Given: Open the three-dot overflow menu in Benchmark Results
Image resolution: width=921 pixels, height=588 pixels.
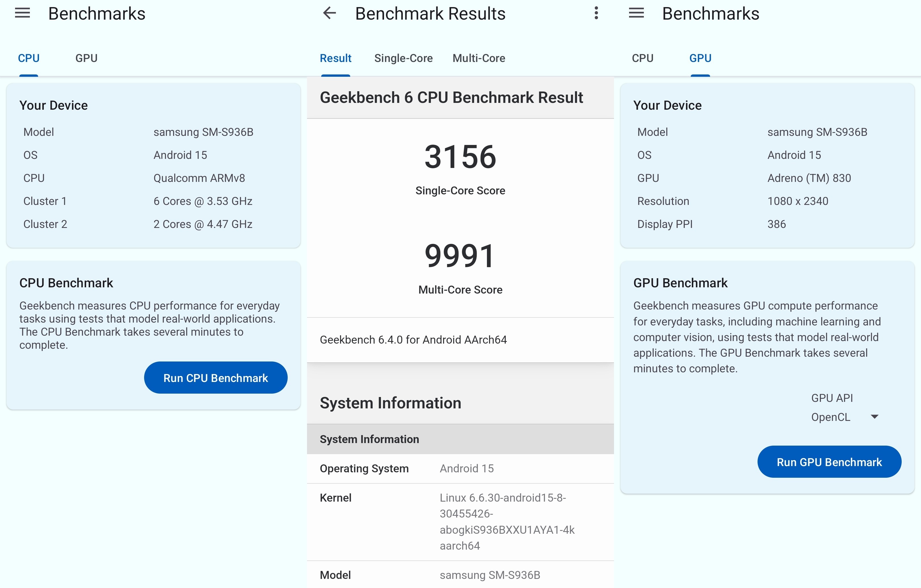Looking at the screenshot, I should [x=596, y=13].
